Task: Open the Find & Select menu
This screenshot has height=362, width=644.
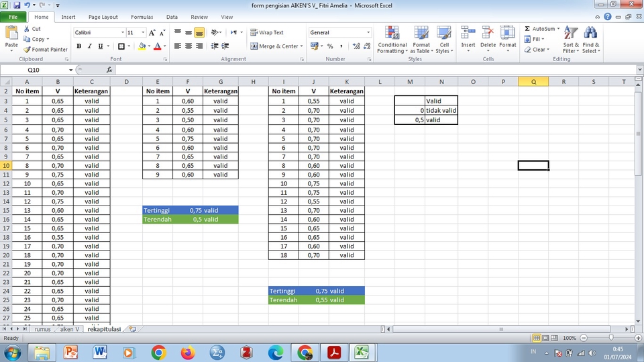Action: pyautogui.click(x=591, y=40)
